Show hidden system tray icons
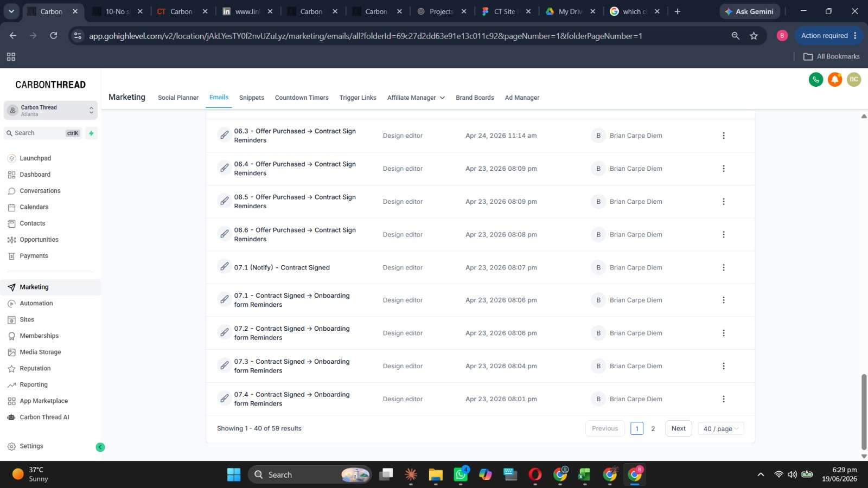The width and height of the screenshot is (868, 488). pyautogui.click(x=761, y=474)
